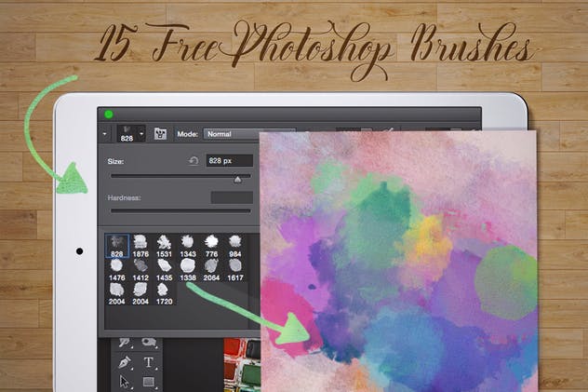
Task: Select the 1876 brush preset
Action: pyautogui.click(x=140, y=246)
